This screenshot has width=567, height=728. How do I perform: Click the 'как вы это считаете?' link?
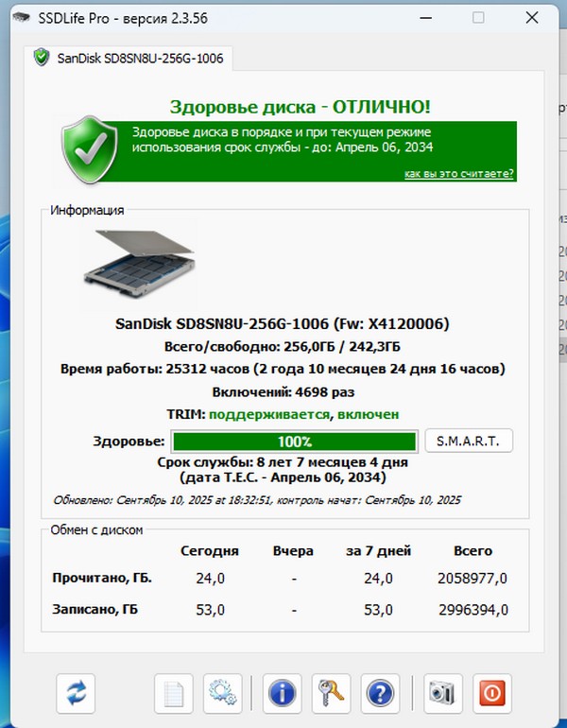click(x=458, y=174)
